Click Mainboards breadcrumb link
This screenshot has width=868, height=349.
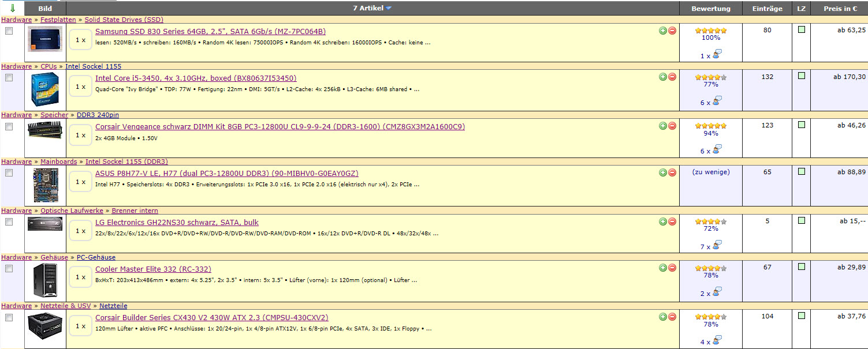(58, 162)
